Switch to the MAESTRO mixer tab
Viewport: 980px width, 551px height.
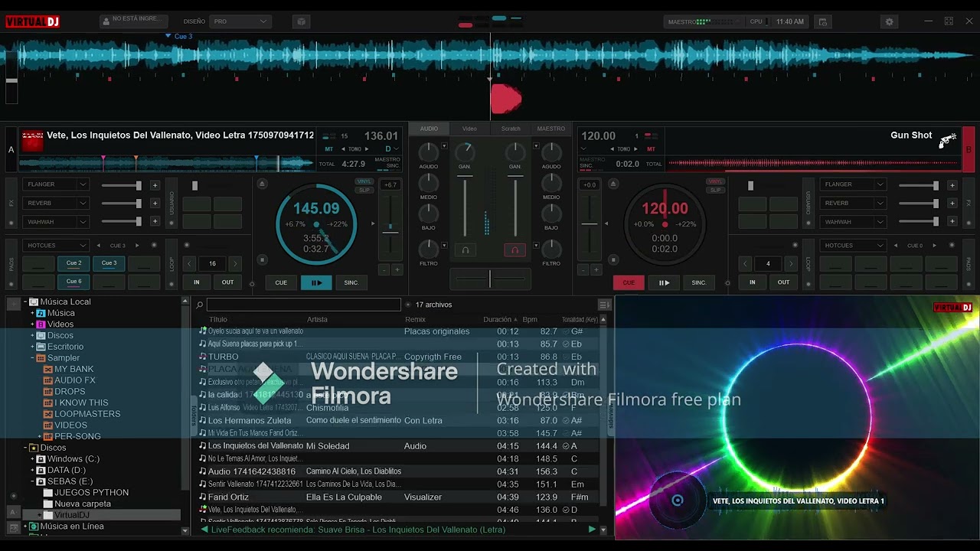click(551, 129)
